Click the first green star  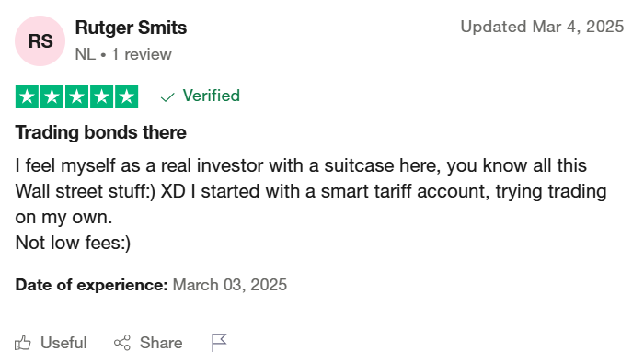[x=27, y=96]
